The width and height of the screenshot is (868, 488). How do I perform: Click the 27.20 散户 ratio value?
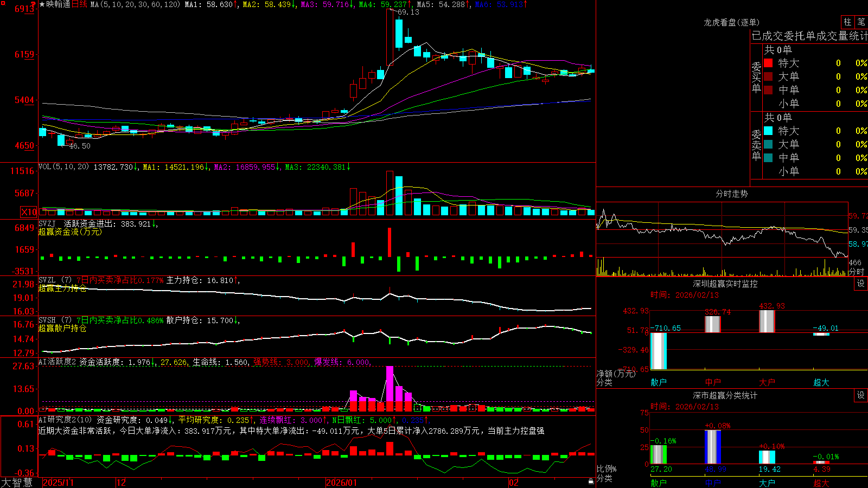point(661,469)
